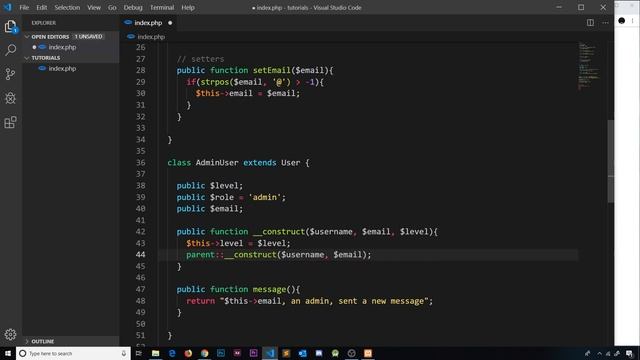The height and width of the screenshot is (360, 640).
Task: Select the index.php editor tab
Action: point(149,23)
